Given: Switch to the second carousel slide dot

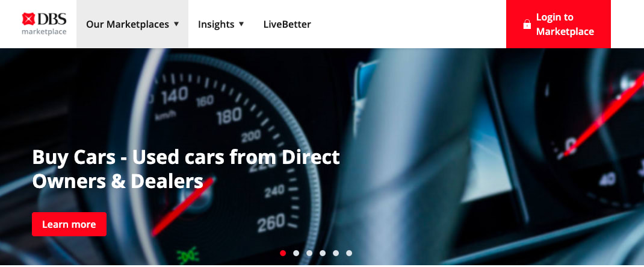Looking at the screenshot, I should tap(296, 253).
